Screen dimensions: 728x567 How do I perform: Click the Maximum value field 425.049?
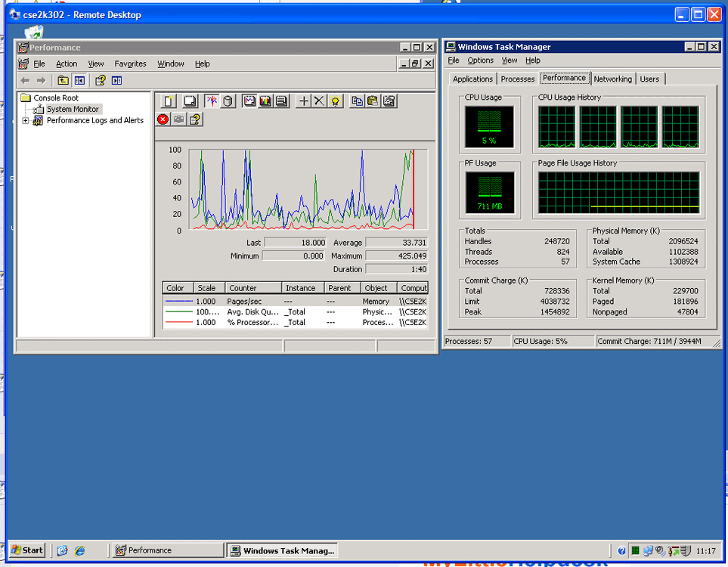click(x=396, y=256)
